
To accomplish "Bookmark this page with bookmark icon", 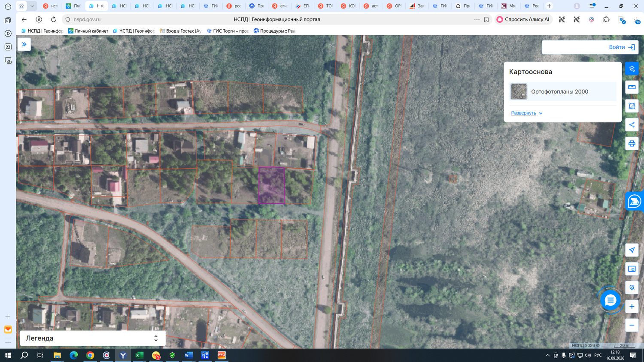I will [x=486, y=19].
